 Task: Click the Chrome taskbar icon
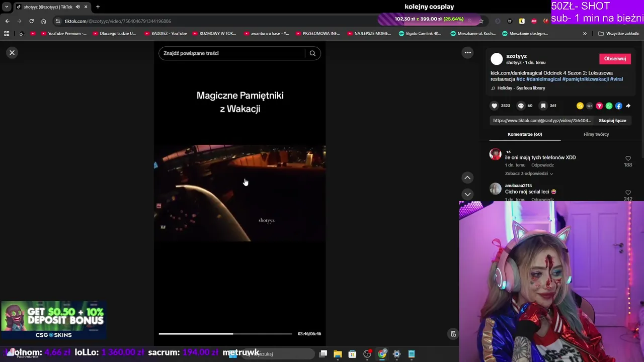[382, 354]
